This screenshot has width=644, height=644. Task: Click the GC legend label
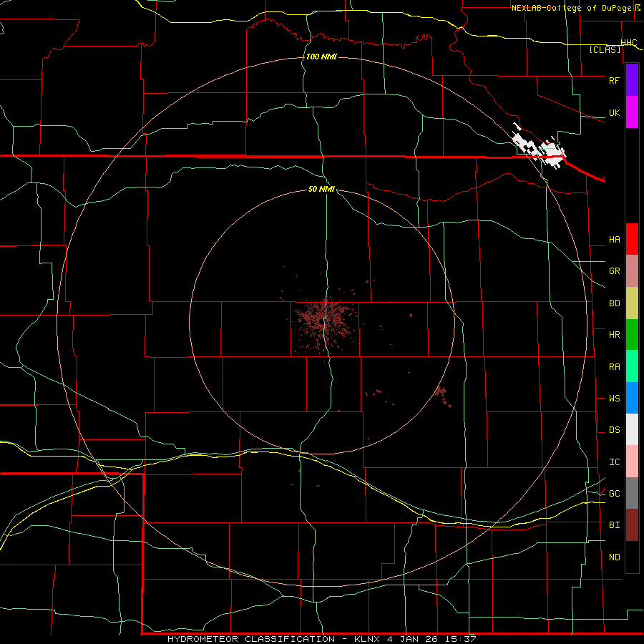[614, 493]
